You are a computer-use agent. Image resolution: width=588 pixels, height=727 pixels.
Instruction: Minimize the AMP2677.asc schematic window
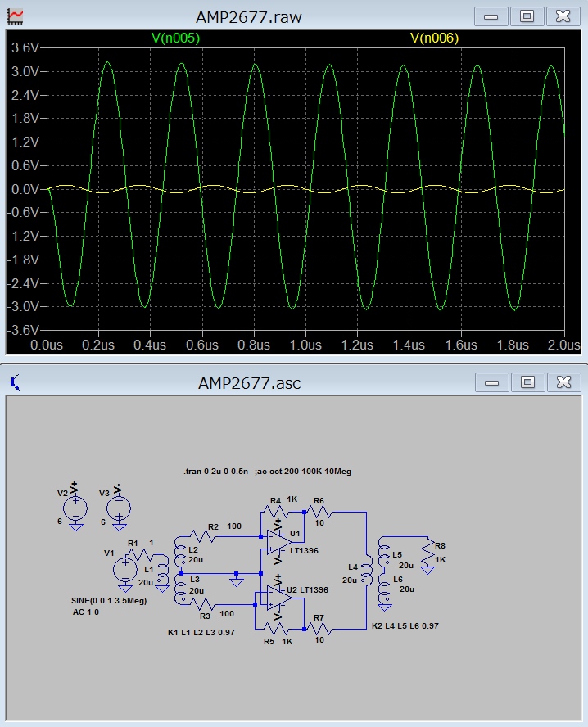click(x=491, y=382)
